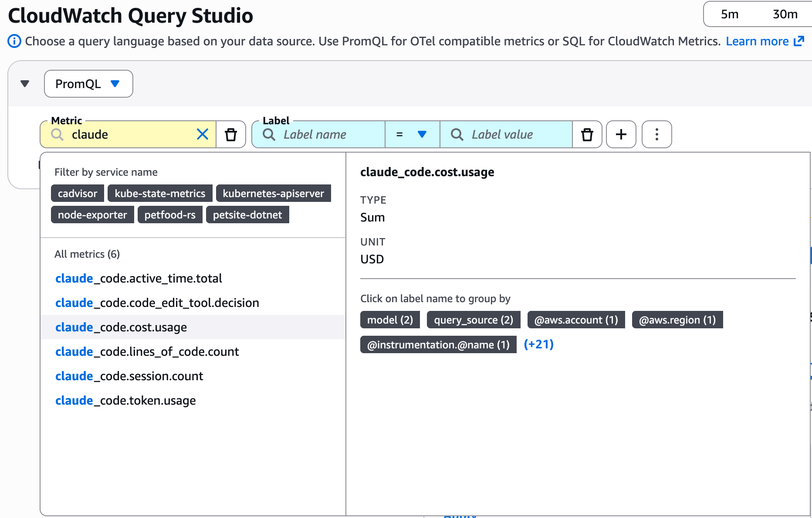Select claude_code.cost.usage metric

[x=193, y=327]
